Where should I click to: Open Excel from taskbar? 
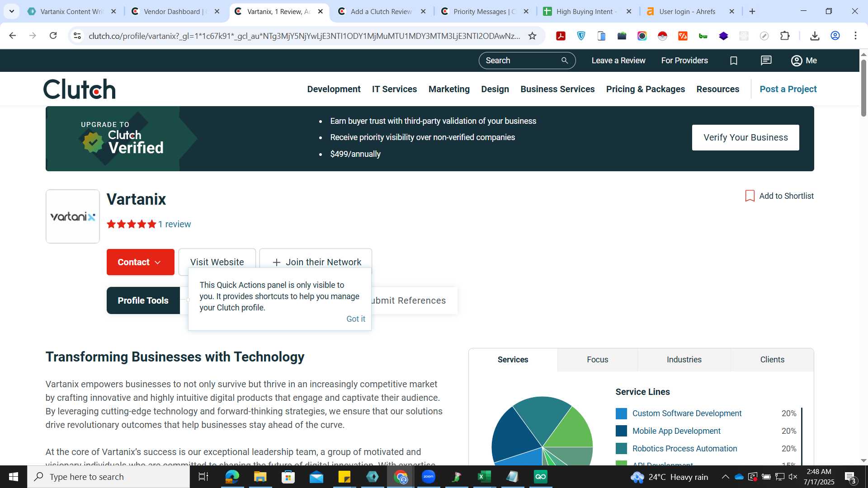coord(484,477)
